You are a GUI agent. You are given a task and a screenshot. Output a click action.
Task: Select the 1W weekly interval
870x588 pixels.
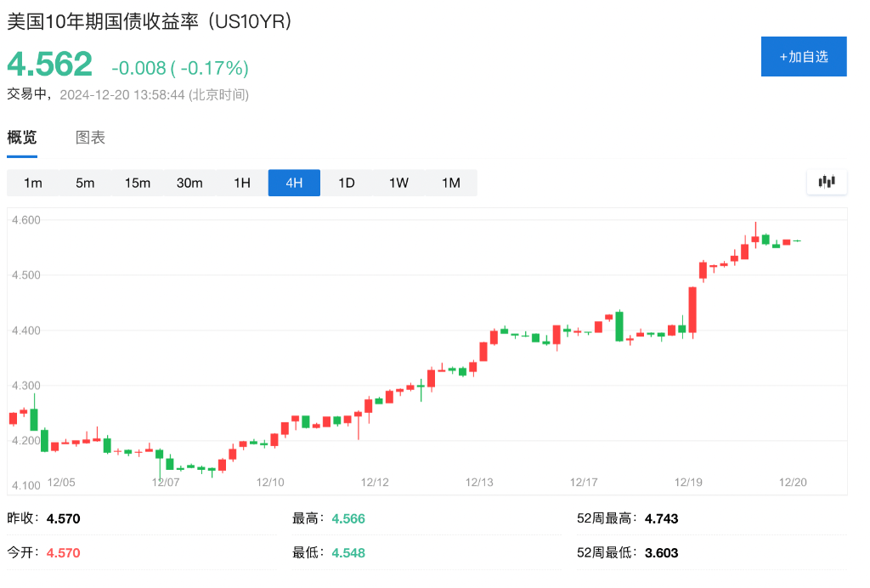[x=398, y=182]
